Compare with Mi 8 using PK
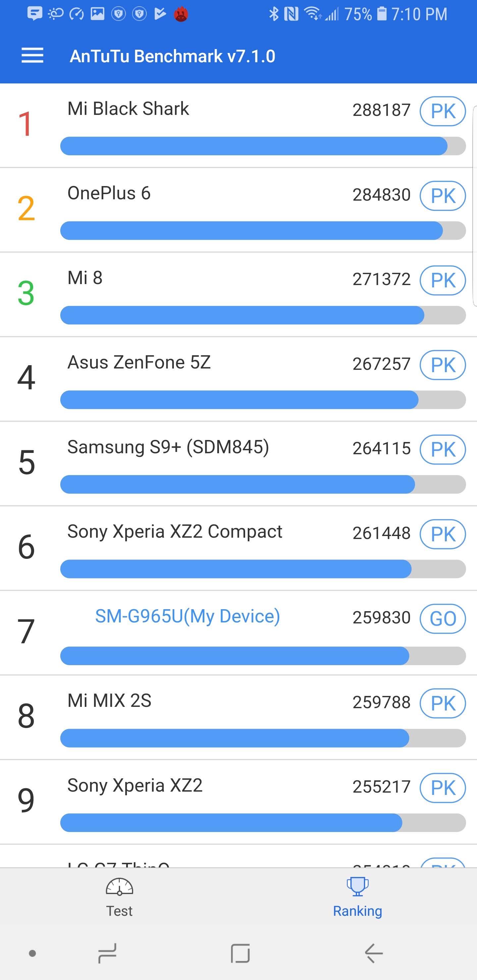This screenshot has height=980, width=477. 443,280
